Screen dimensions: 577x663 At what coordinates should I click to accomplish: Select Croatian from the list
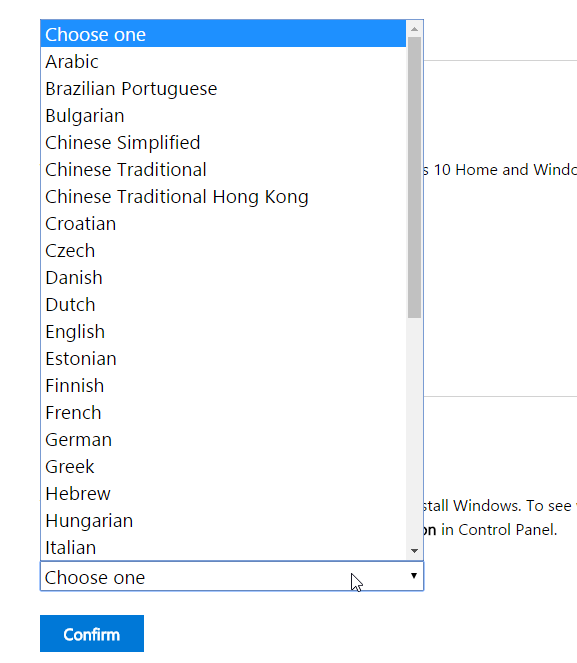[x=223, y=224]
